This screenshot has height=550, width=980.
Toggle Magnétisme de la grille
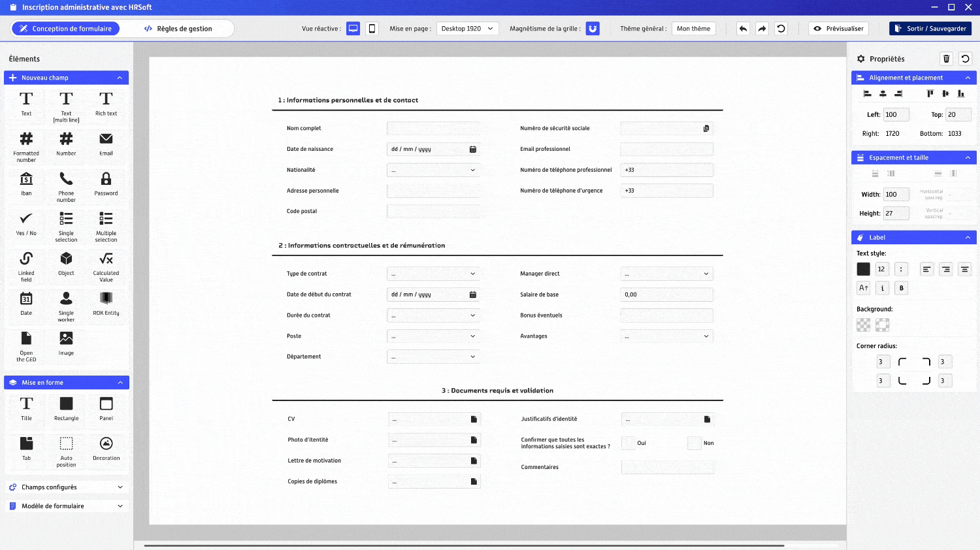(x=593, y=28)
